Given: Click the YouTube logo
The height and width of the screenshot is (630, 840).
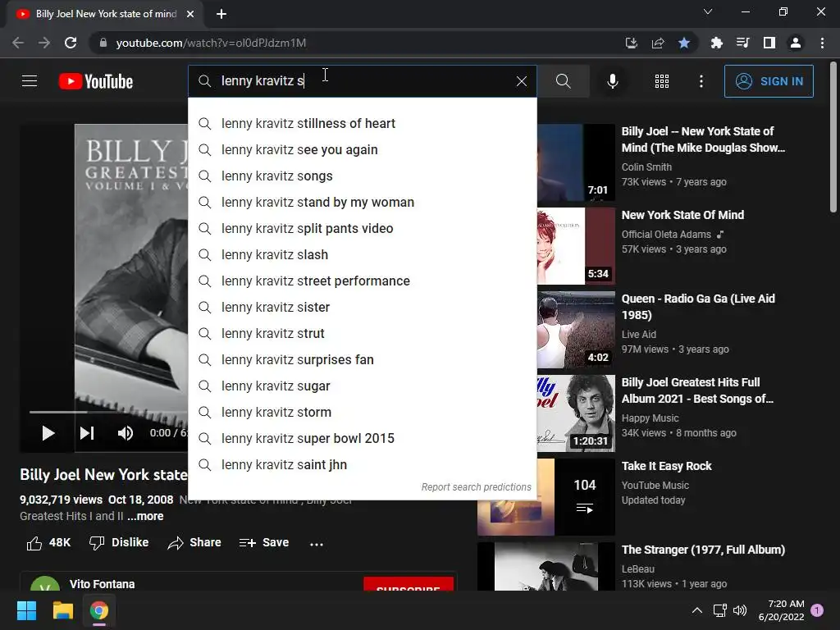Looking at the screenshot, I should point(96,81).
